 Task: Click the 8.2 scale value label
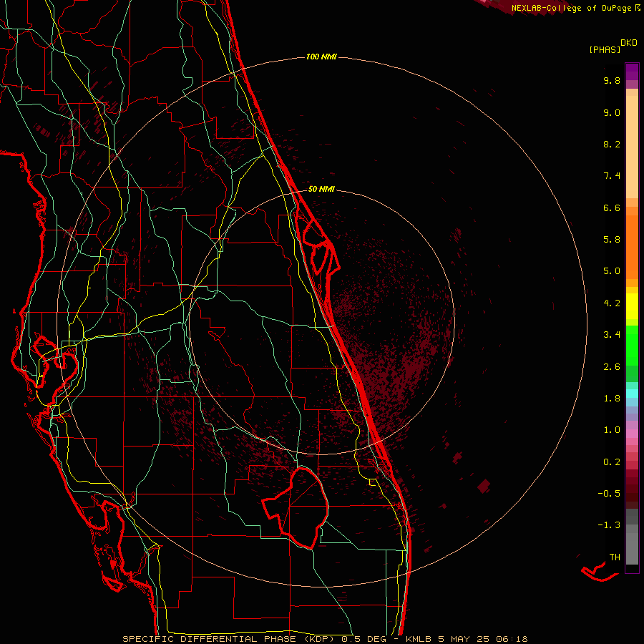pyautogui.click(x=612, y=144)
